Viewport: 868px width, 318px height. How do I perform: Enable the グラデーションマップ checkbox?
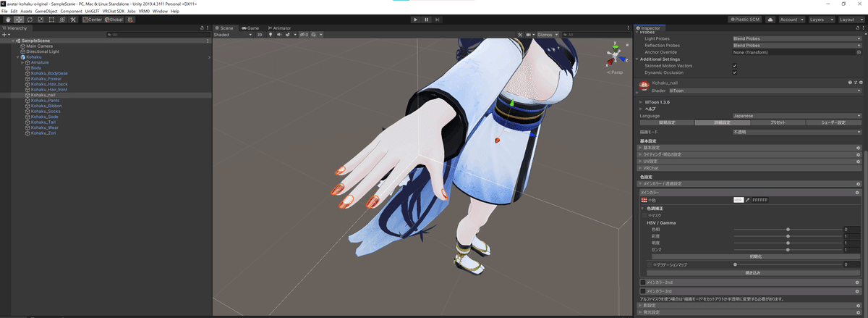[x=650, y=264]
